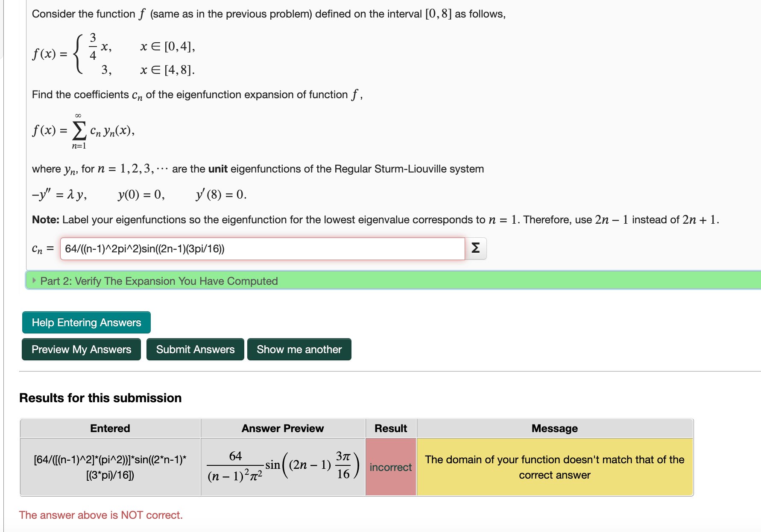Click the Answer Preview column header
Screen dimensions: 761x532
283,428
